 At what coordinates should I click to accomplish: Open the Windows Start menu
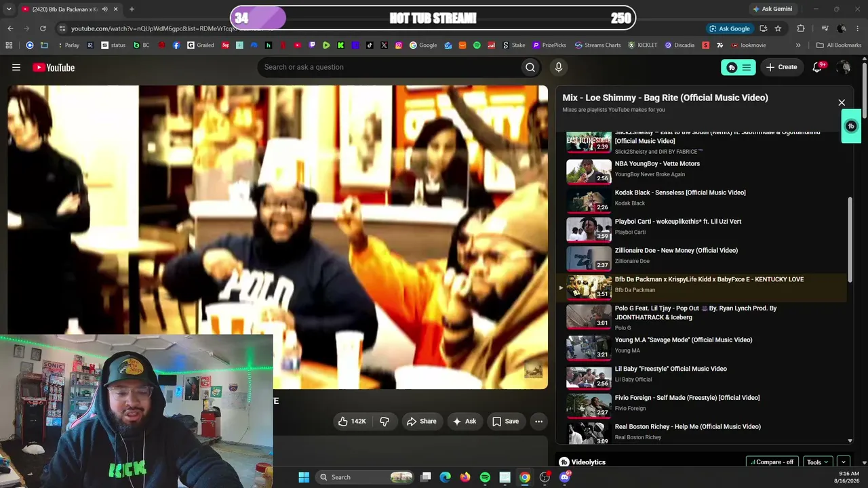coord(304,477)
